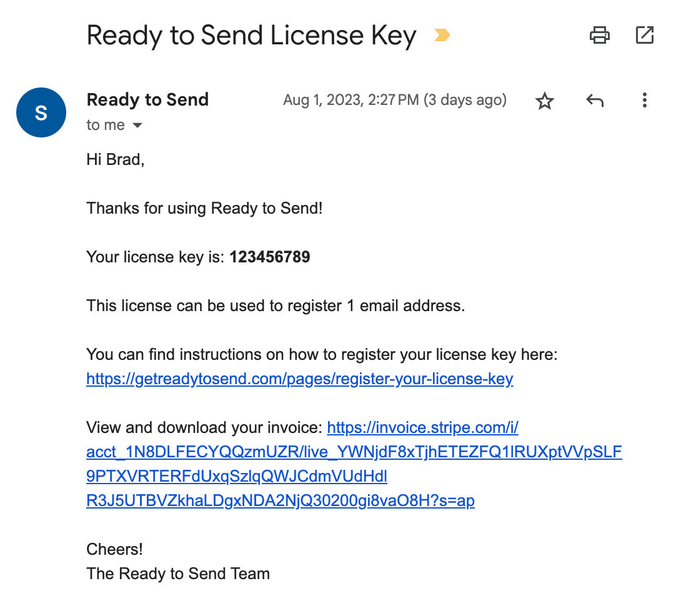Screen dimensions: 681x616
Task: Open the register-your-license-key link
Action: coord(300,379)
